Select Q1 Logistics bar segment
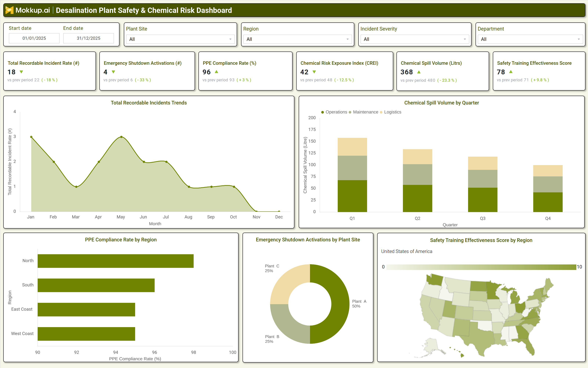Image resolution: width=588 pixels, height=368 pixels. pyautogui.click(x=352, y=147)
